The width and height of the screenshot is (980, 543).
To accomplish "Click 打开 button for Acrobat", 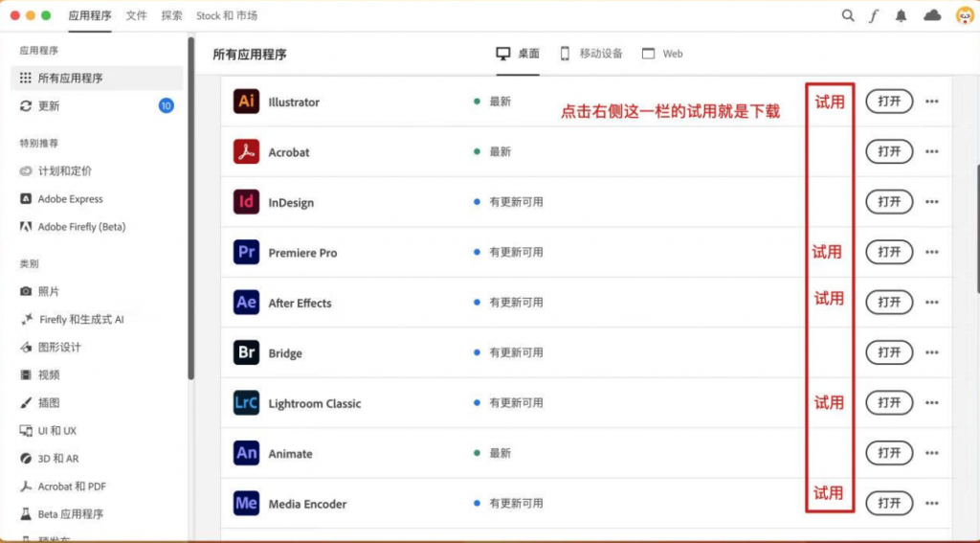I will coord(889,151).
